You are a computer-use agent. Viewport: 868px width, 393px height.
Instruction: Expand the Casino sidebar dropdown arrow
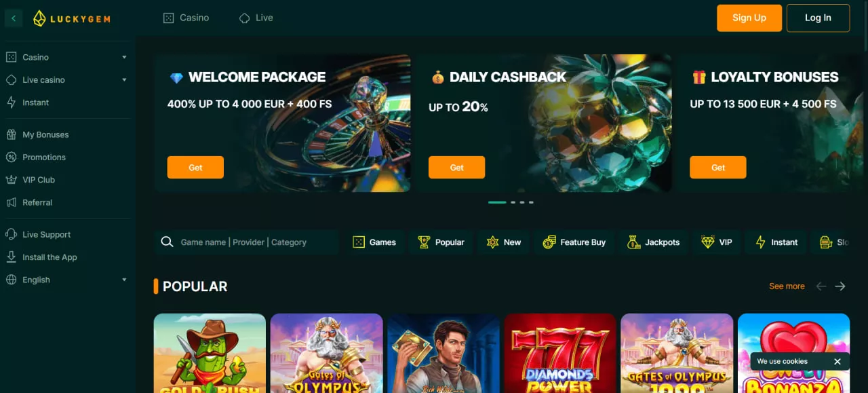click(124, 58)
